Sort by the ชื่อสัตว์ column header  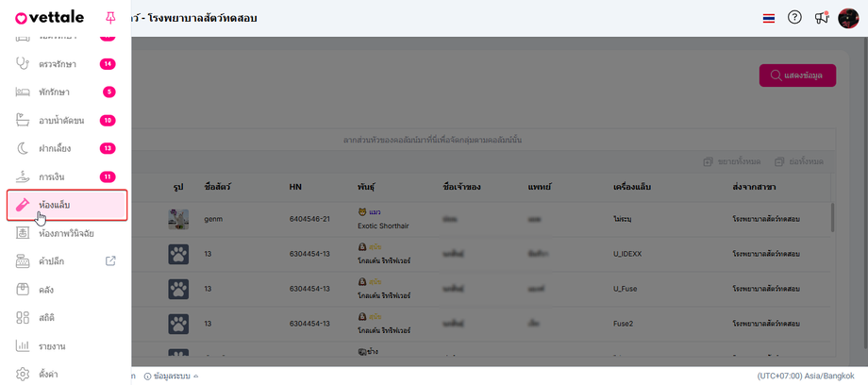218,187
